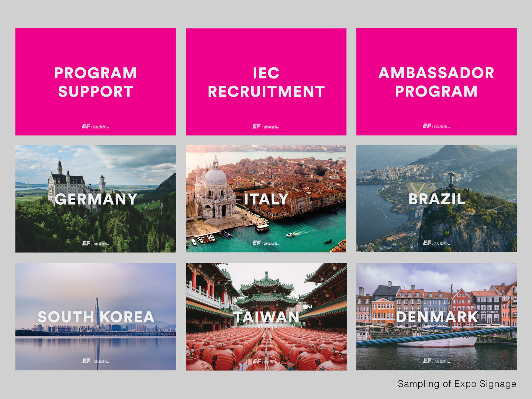This screenshot has width=532, height=399.
Task: Click the GERMANY title text
Action: tap(96, 199)
